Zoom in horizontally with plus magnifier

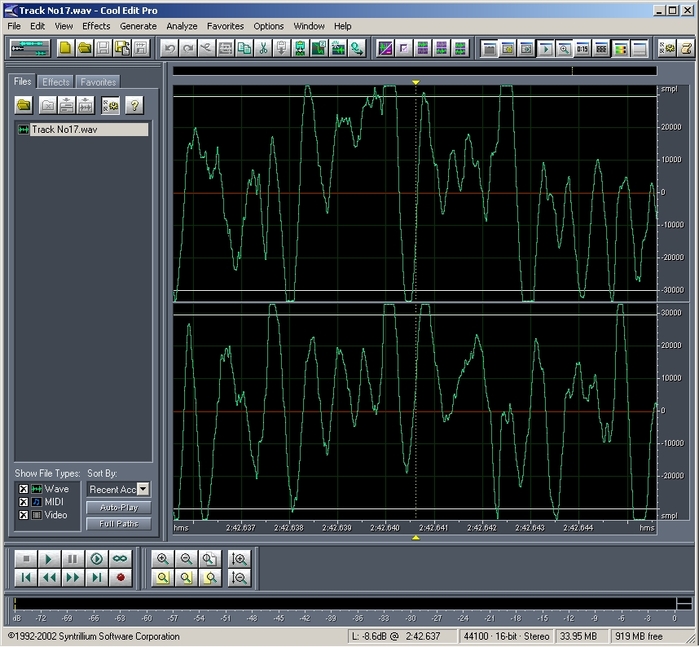point(163,559)
